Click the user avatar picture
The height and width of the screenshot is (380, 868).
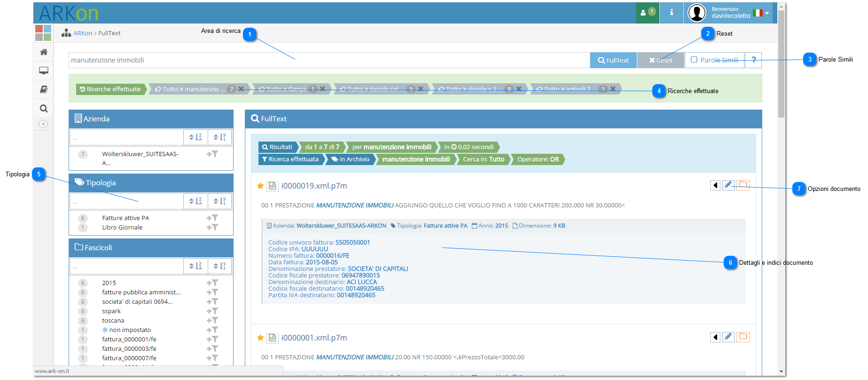click(x=697, y=13)
